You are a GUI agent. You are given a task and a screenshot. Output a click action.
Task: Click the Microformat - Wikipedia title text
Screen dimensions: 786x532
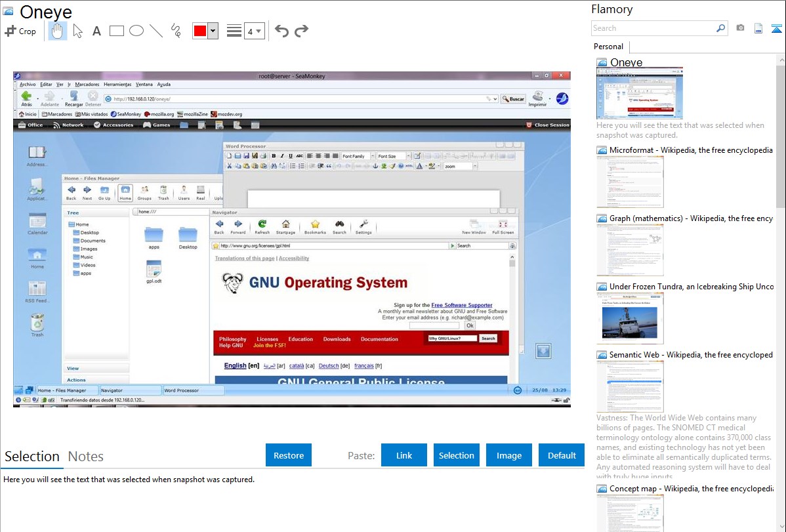coord(691,150)
